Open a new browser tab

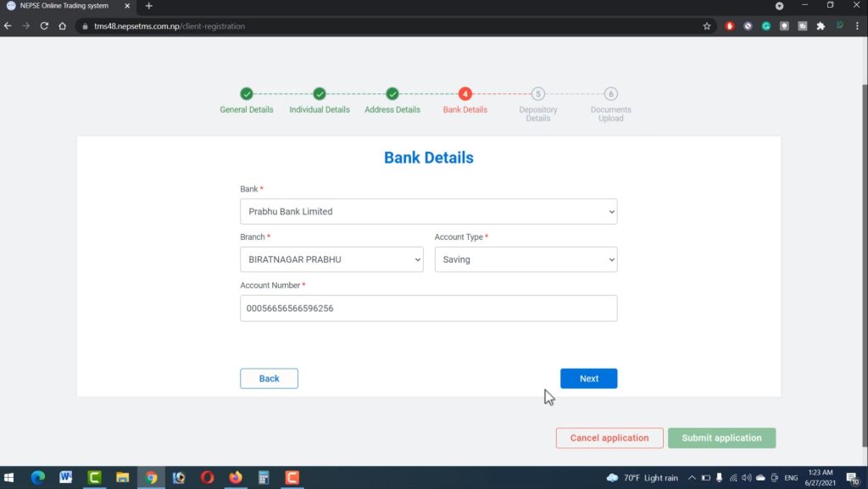(x=148, y=6)
